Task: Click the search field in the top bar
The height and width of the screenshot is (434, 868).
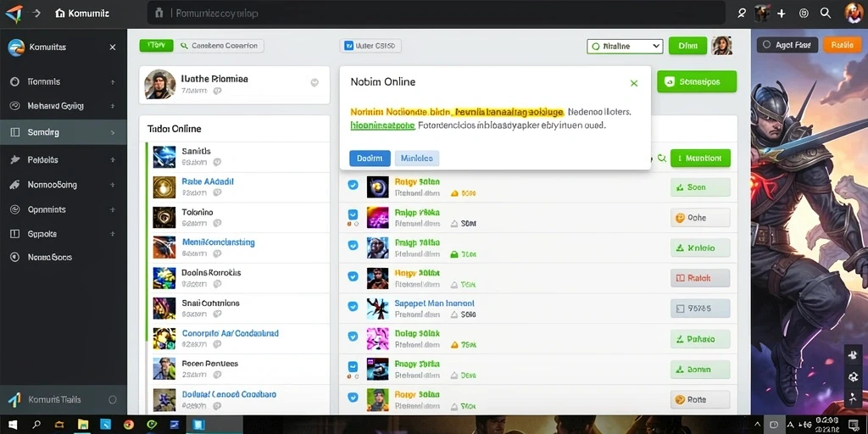Action: pyautogui.click(x=437, y=13)
